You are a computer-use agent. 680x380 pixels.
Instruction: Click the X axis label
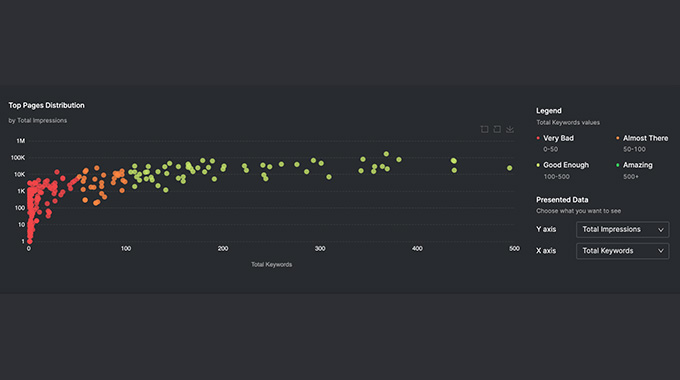(546, 251)
